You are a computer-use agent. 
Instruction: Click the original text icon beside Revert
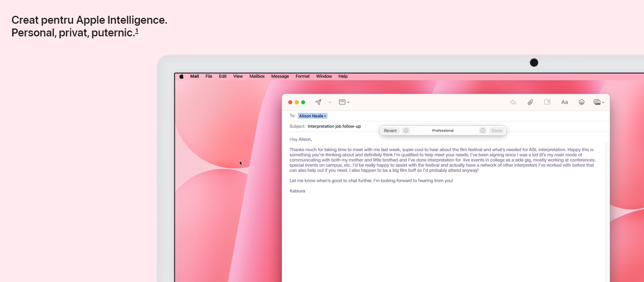click(406, 131)
